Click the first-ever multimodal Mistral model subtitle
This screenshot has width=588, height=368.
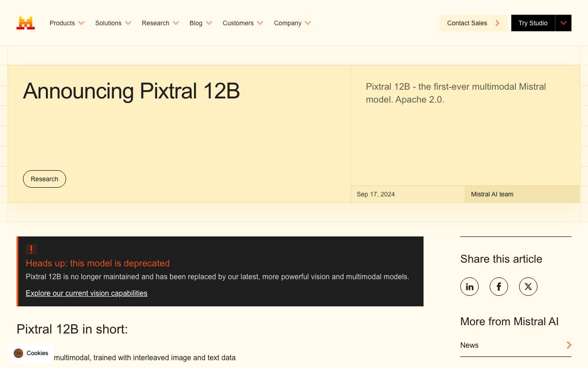pyautogui.click(x=456, y=93)
